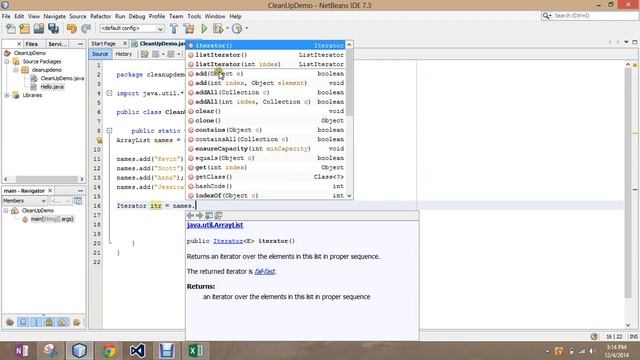Collapse the import code fold on line 4
The image size is (640, 360).
[109, 93]
